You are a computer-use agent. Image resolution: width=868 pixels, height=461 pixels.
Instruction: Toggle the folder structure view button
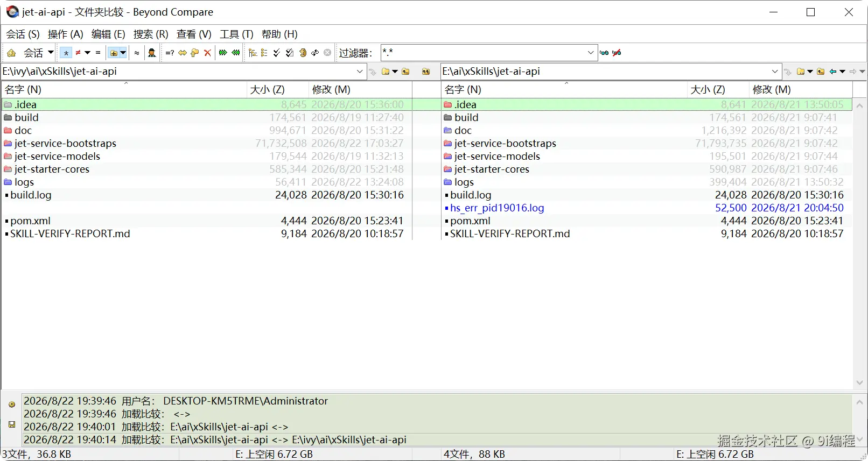[x=113, y=53]
